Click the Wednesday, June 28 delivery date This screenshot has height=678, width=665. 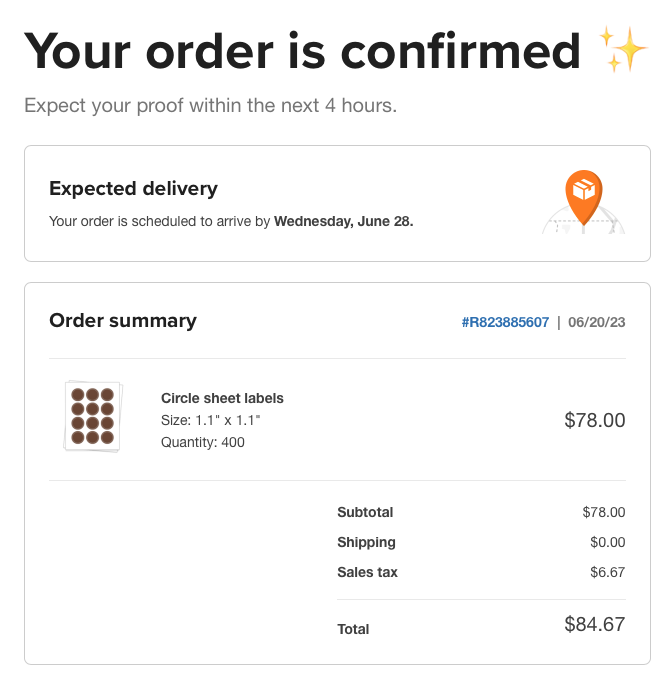pyautogui.click(x=343, y=221)
